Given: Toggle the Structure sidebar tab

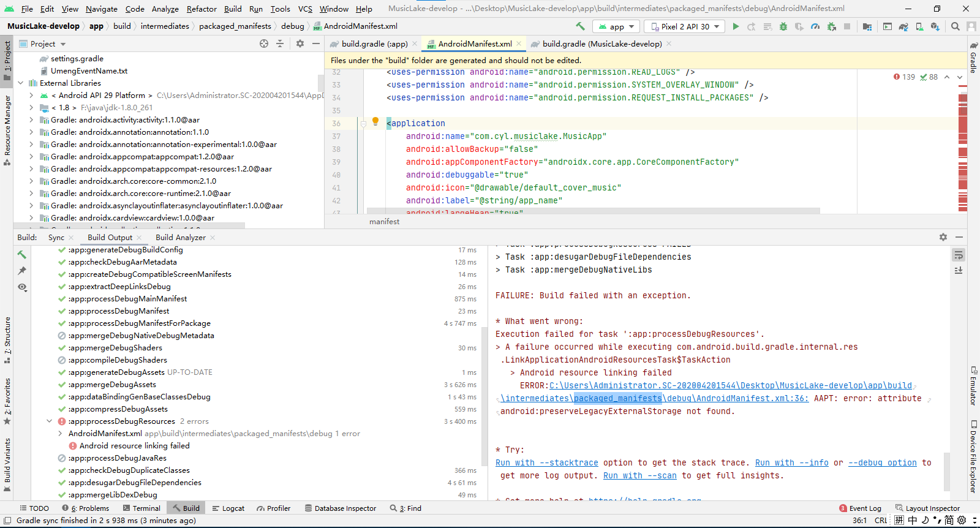Looking at the screenshot, I should tap(7, 339).
